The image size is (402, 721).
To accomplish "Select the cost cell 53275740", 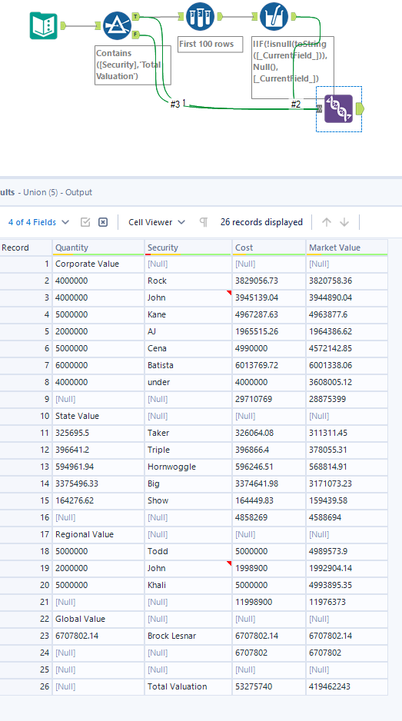I will click(269, 687).
